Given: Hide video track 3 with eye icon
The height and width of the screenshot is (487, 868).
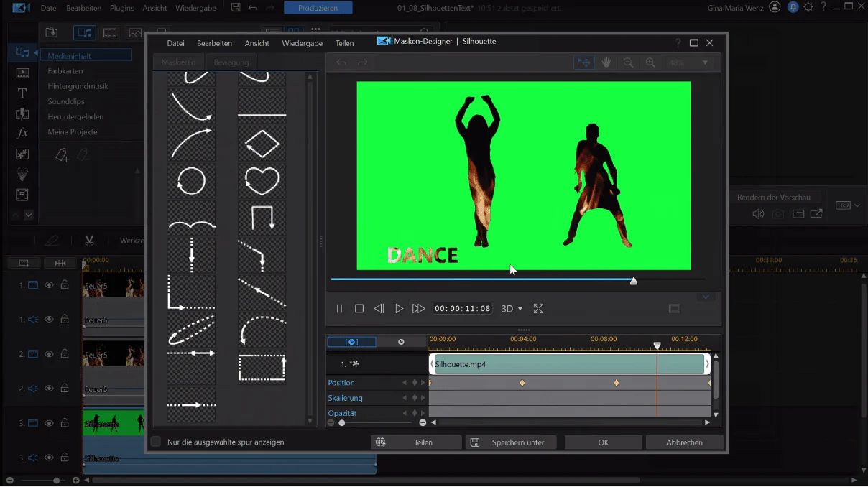Looking at the screenshot, I should click(x=50, y=423).
